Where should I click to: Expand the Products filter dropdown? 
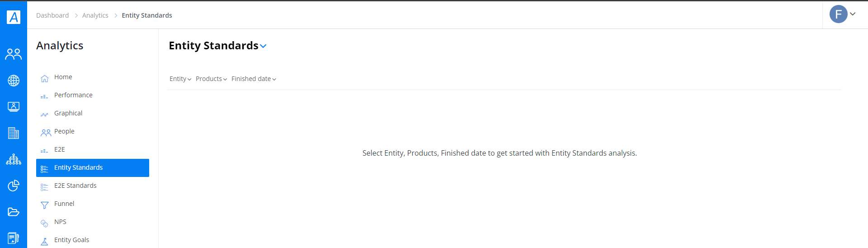click(x=211, y=79)
